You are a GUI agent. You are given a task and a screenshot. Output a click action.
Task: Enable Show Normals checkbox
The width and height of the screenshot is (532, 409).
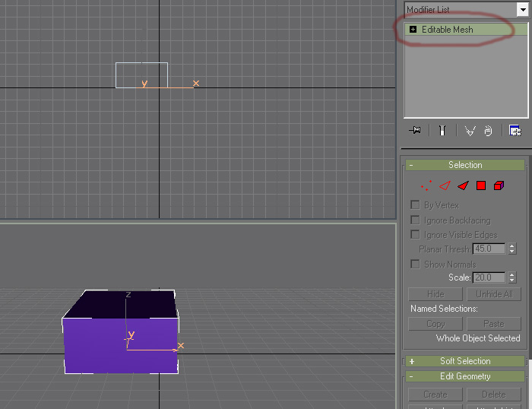[415, 264]
